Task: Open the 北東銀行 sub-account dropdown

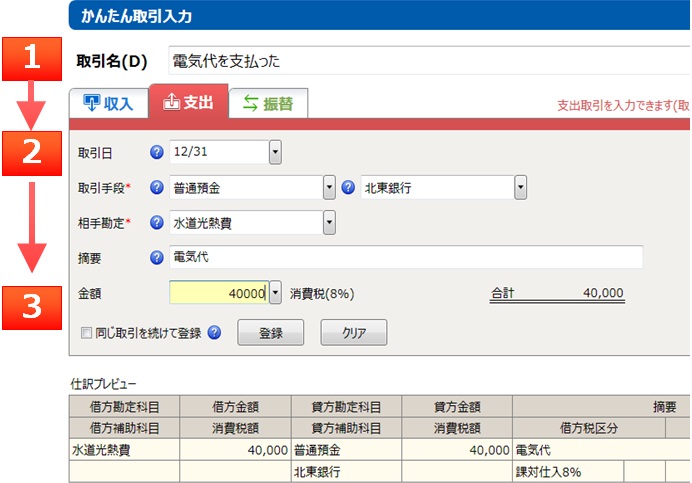Action: click(520, 187)
